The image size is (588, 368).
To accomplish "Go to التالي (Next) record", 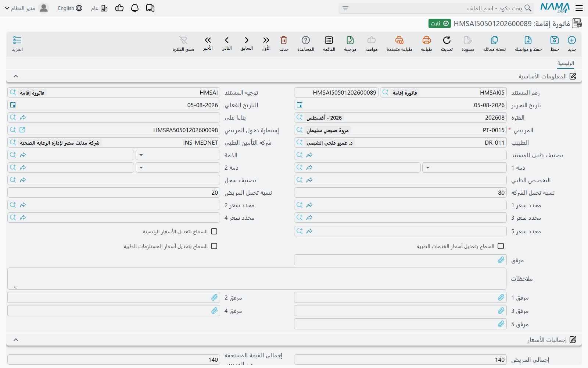I will [x=227, y=40].
